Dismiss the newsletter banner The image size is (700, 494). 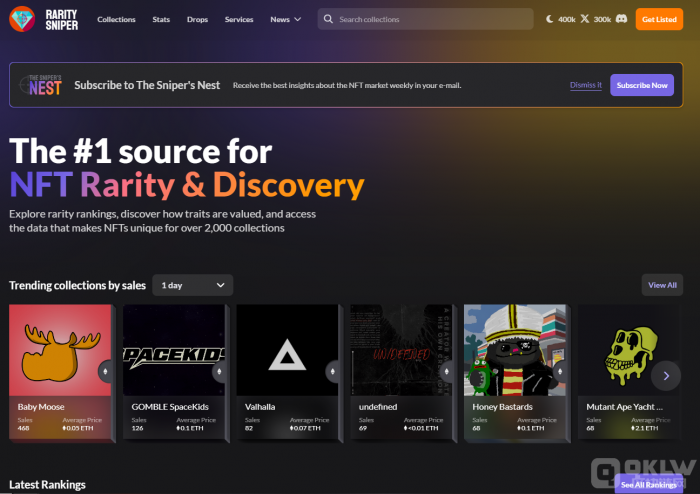[x=586, y=85]
